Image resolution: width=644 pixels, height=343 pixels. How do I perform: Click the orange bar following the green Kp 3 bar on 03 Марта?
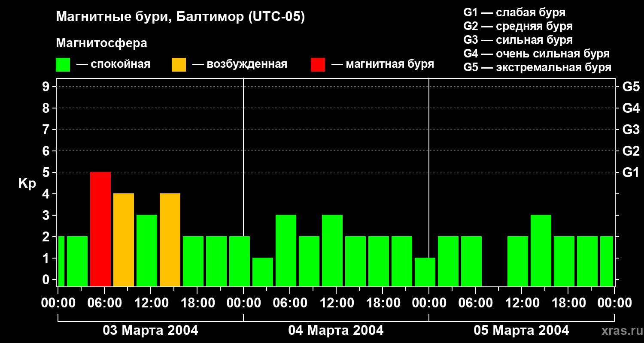pos(170,240)
